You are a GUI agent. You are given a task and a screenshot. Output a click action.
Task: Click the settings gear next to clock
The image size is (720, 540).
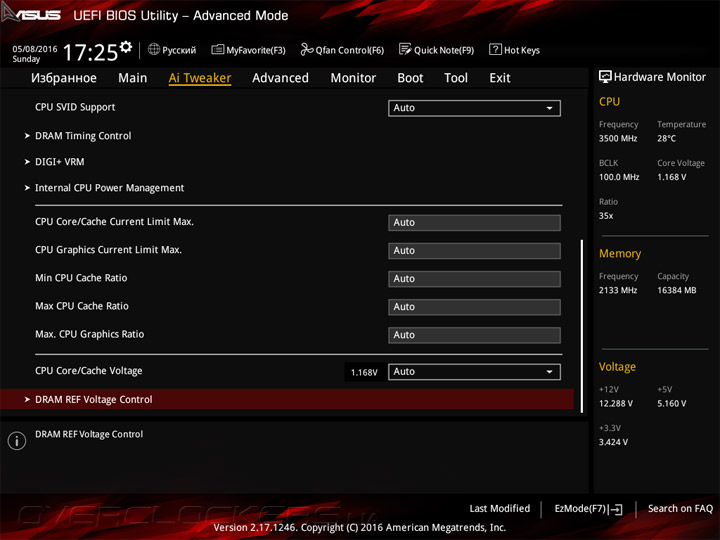126,47
